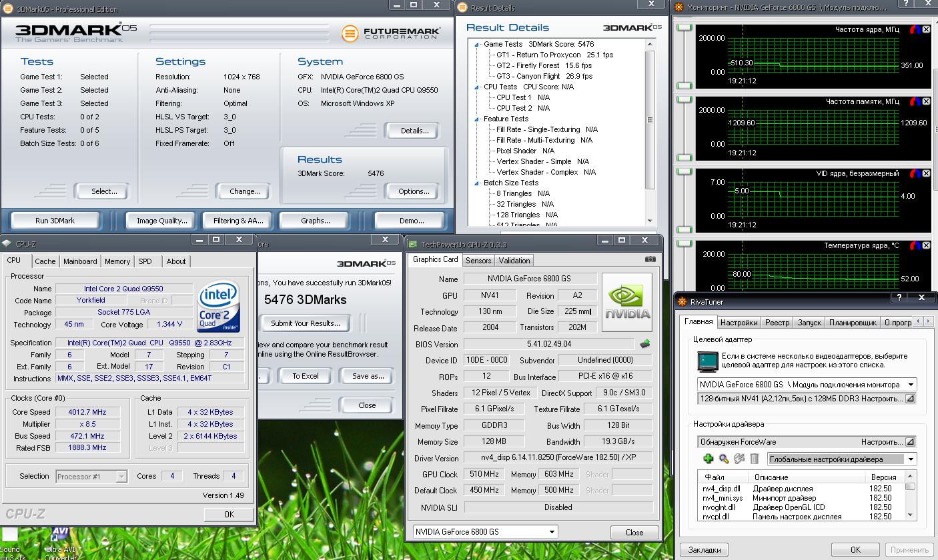This screenshot has width=938, height=560.
Task: Click the green plus add icon in RivaTuner
Action: (709, 459)
